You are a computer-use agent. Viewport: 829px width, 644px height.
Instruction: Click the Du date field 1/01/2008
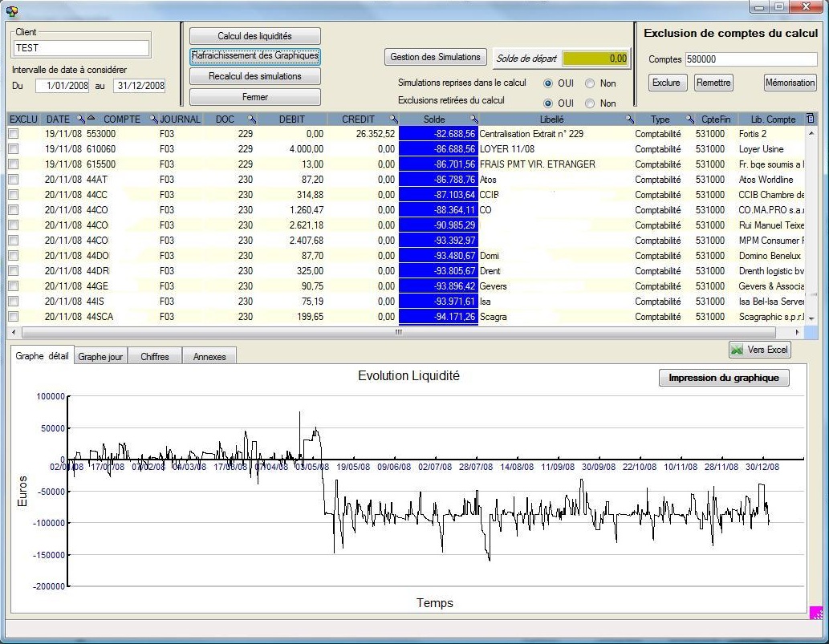[x=63, y=86]
